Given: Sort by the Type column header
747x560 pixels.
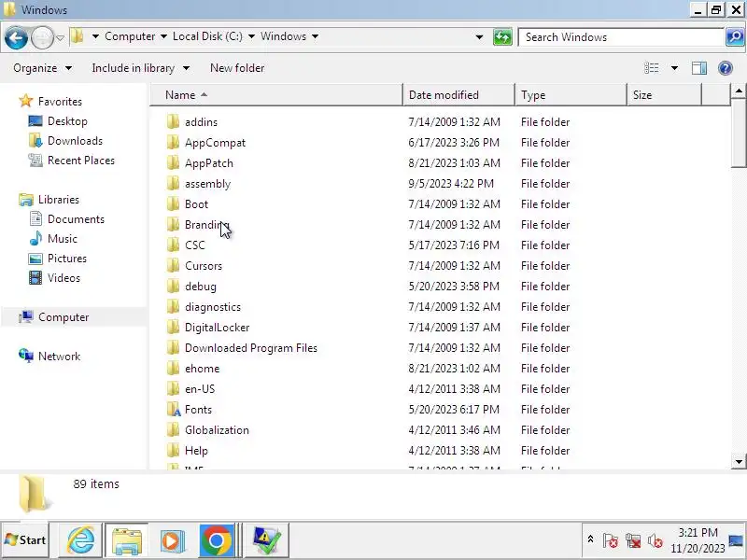Looking at the screenshot, I should click(571, 95).
